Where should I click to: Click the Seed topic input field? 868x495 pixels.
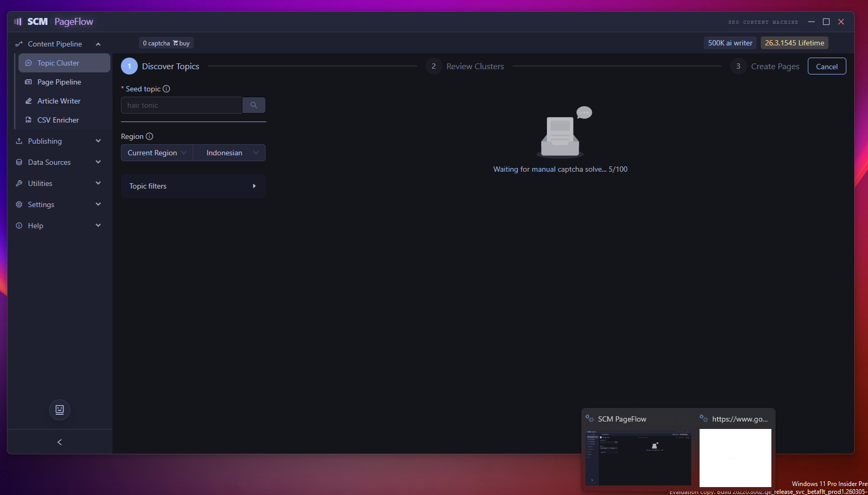click(x=181, y=105)
